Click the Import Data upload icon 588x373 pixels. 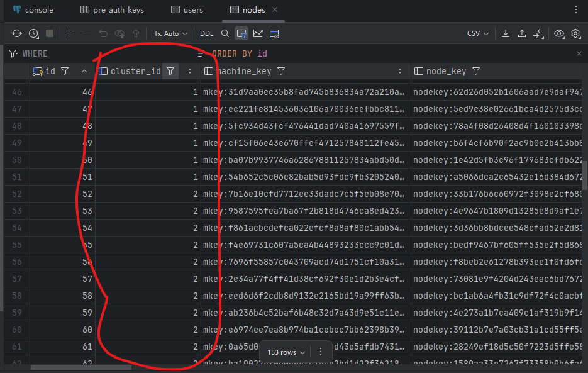(x=522, y=33)
